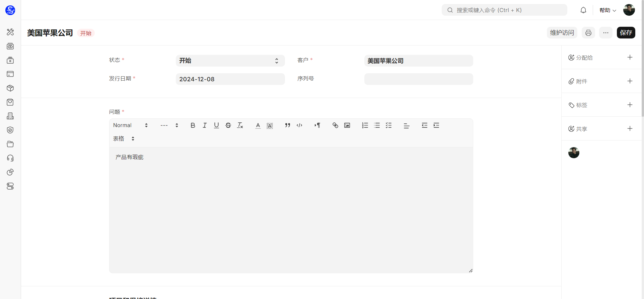Increase indent of text
Image resolution: width=644 pixels, height=299 pixels.
(x=436, y=125)
